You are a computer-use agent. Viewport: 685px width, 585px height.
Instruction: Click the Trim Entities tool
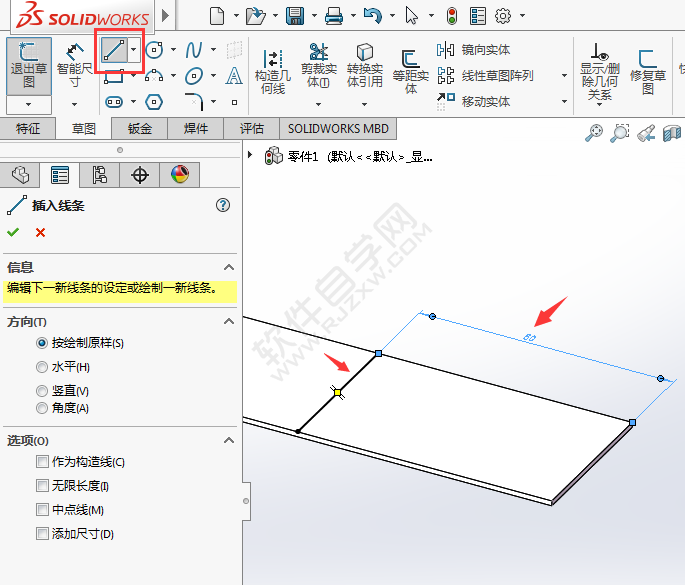(x=318, y=65)
